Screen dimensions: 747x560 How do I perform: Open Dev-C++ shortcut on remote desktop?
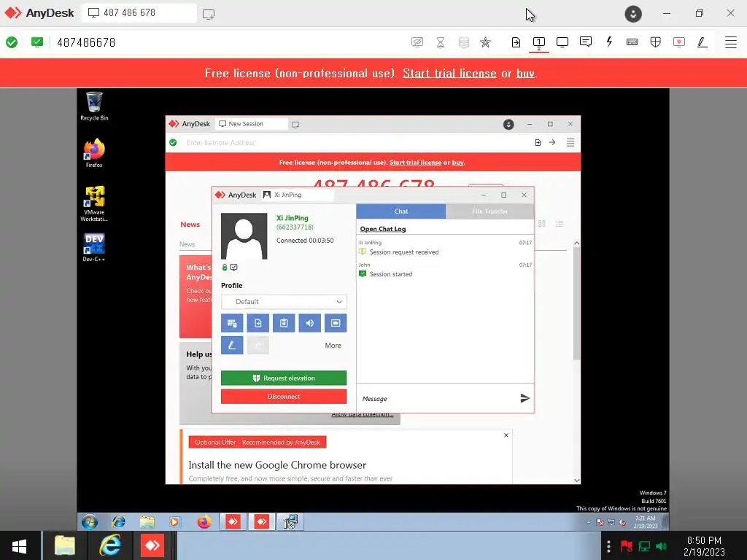point(94,247)
